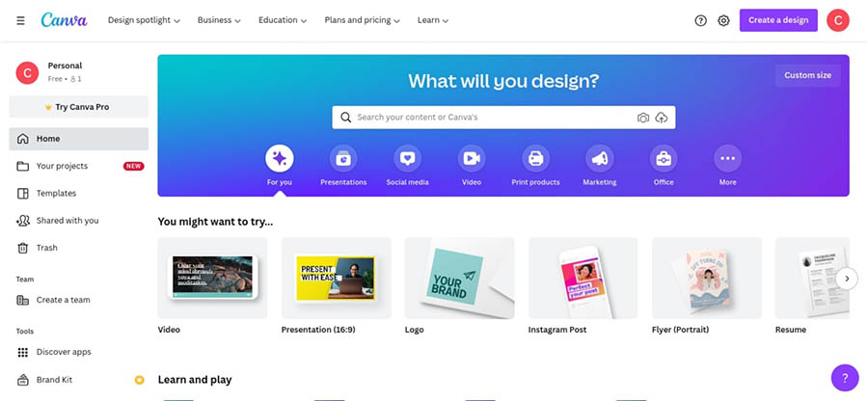Expand the Business menu
This screenshot has width=868, height=401.
click(x=219, y=20)
